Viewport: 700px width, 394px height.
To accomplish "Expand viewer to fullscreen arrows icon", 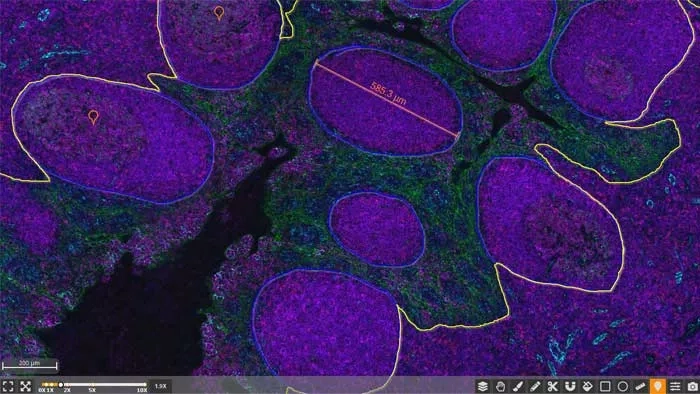I will (x=26, y=386).
